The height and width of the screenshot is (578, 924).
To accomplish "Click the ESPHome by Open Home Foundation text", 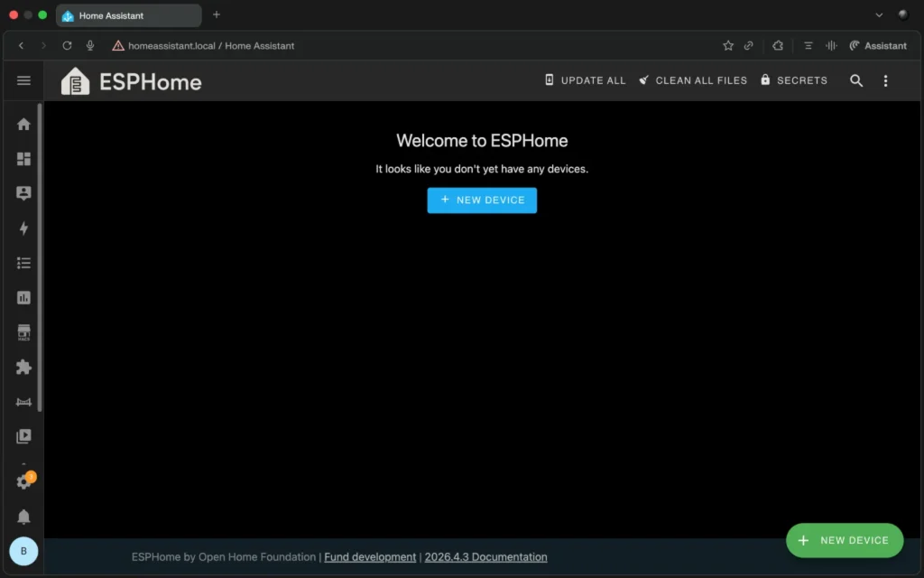I will [x=224, y=556].
